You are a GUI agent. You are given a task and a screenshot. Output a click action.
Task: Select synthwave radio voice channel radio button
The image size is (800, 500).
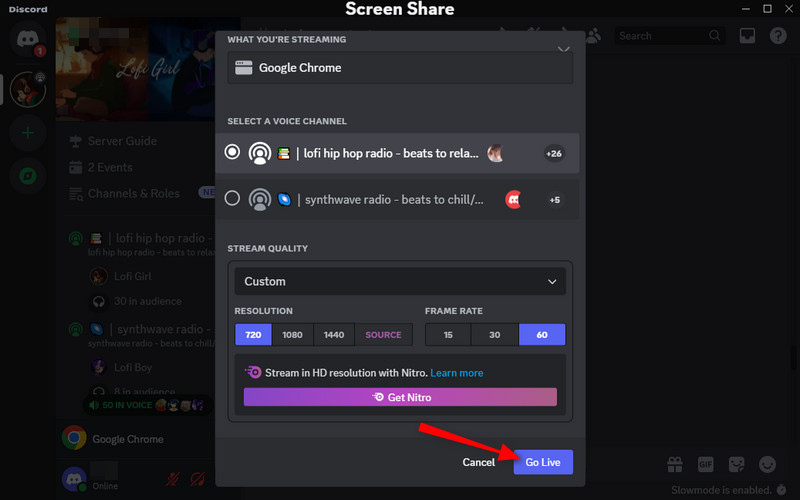point(232,198)
